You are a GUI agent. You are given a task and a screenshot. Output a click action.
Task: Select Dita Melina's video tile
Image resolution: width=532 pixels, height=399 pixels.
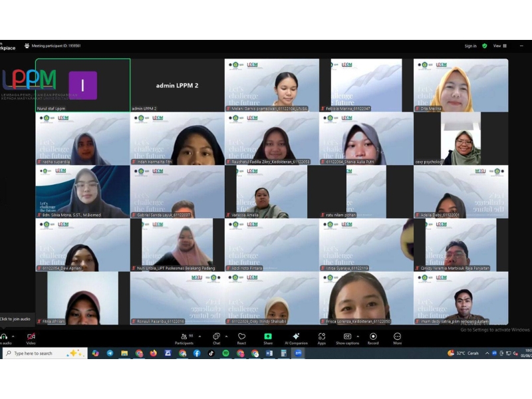[x=461, y=85]
